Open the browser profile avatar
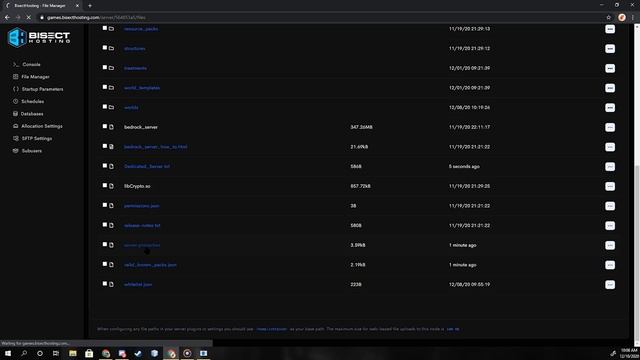Viewport: 640px width, 360px height. pyautogui.click(x=622, y=18)
